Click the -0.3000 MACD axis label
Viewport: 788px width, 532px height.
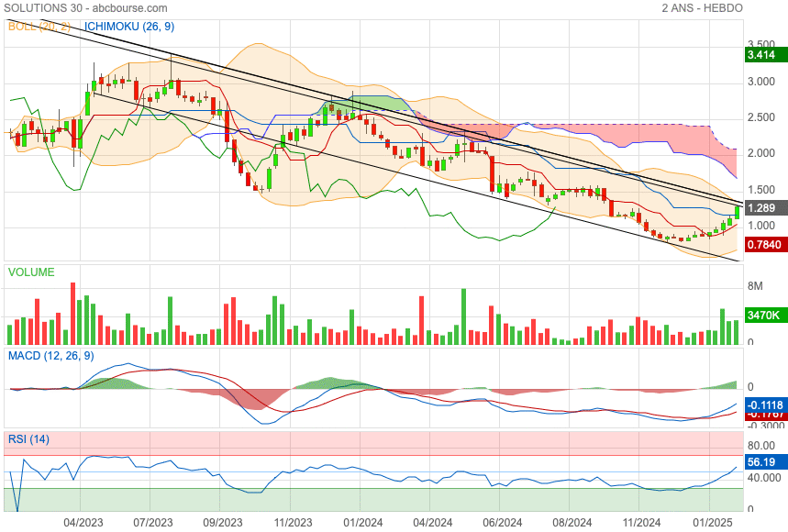pyautogui.click(x=766, y=425)
